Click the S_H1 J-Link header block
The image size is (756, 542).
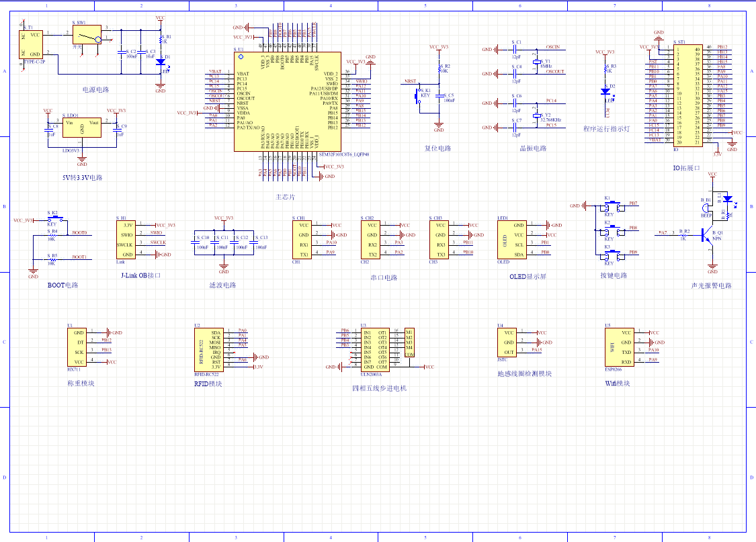(x=126, y=240)
